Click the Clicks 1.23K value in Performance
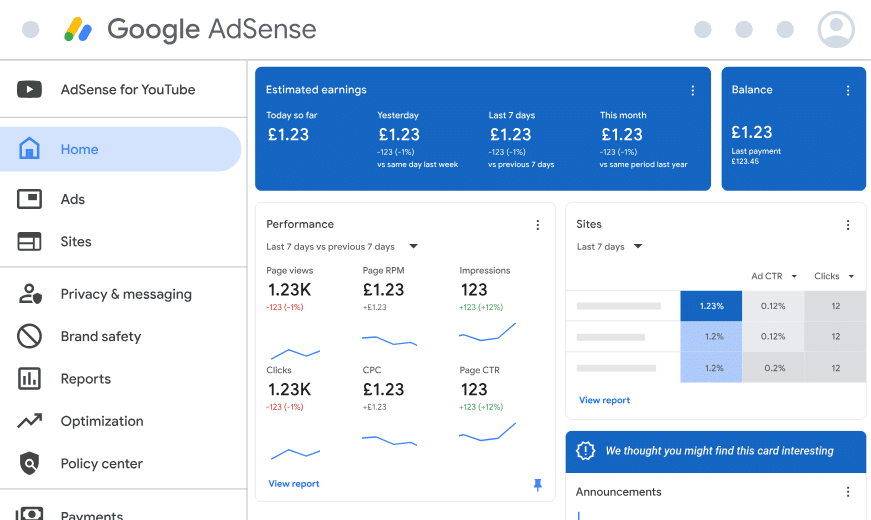 (289, 389)
